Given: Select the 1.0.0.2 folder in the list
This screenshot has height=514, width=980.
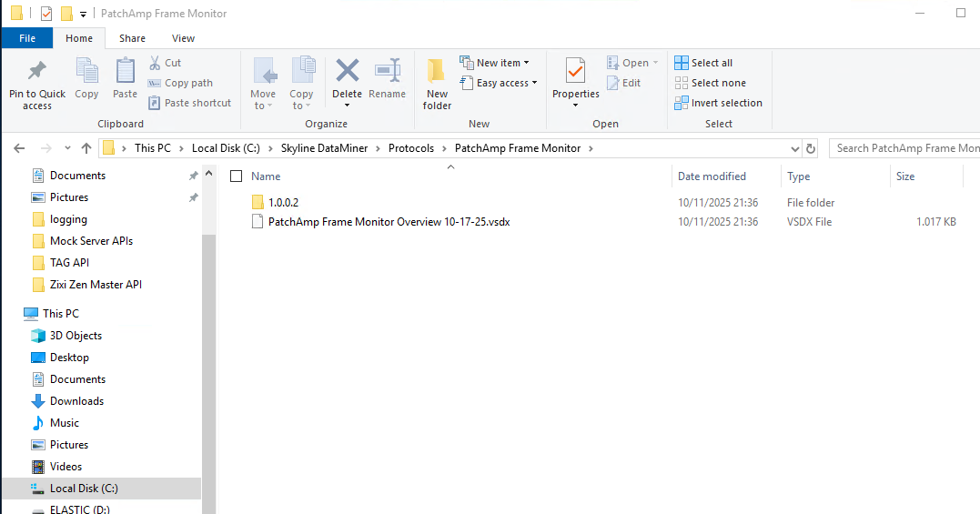Looking at the screenshot, I should (283, 202).
